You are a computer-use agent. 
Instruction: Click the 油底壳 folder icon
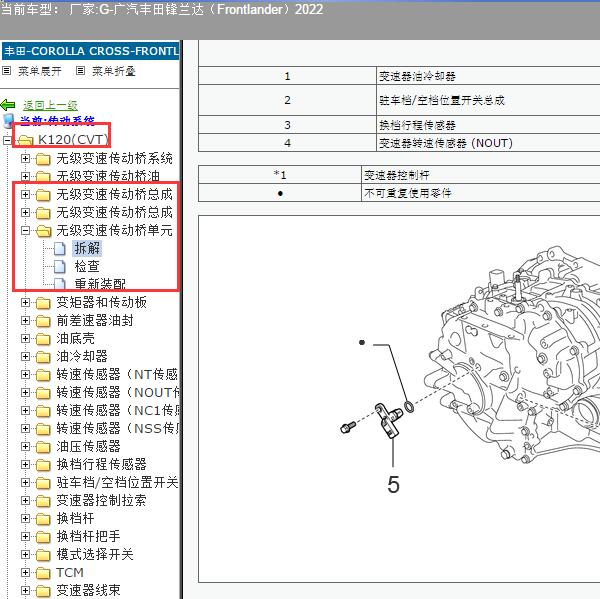[43, 339]
